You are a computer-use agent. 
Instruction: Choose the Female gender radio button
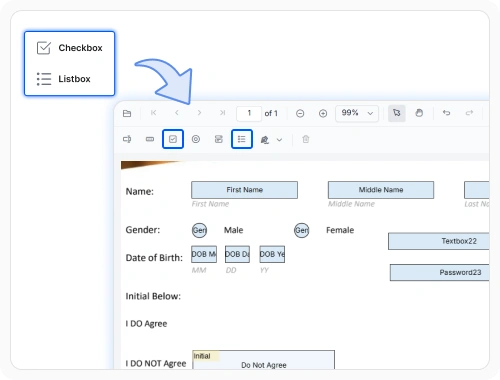[x=301, y=230]
